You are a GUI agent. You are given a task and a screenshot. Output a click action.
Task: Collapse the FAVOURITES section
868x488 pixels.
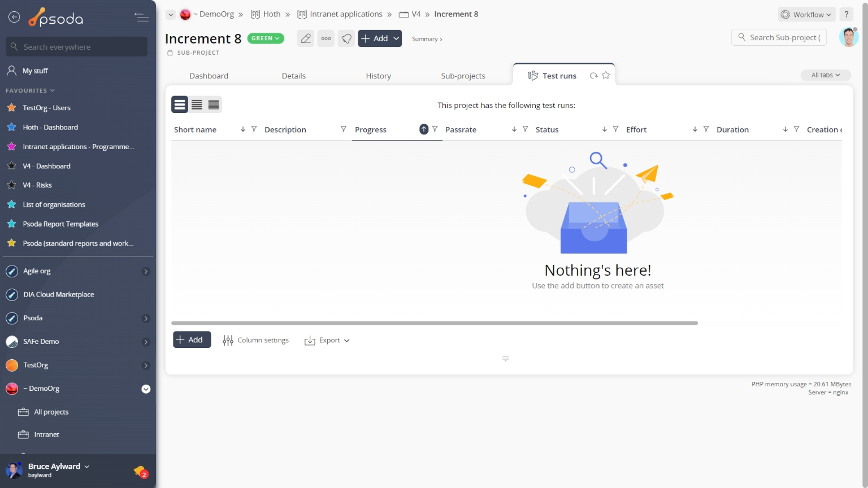click(30, 90)
